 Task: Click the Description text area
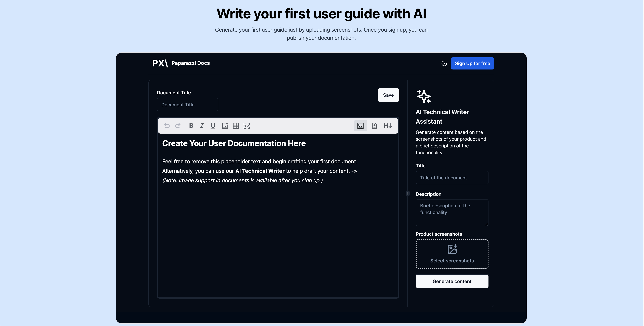(x=452, y=212)
